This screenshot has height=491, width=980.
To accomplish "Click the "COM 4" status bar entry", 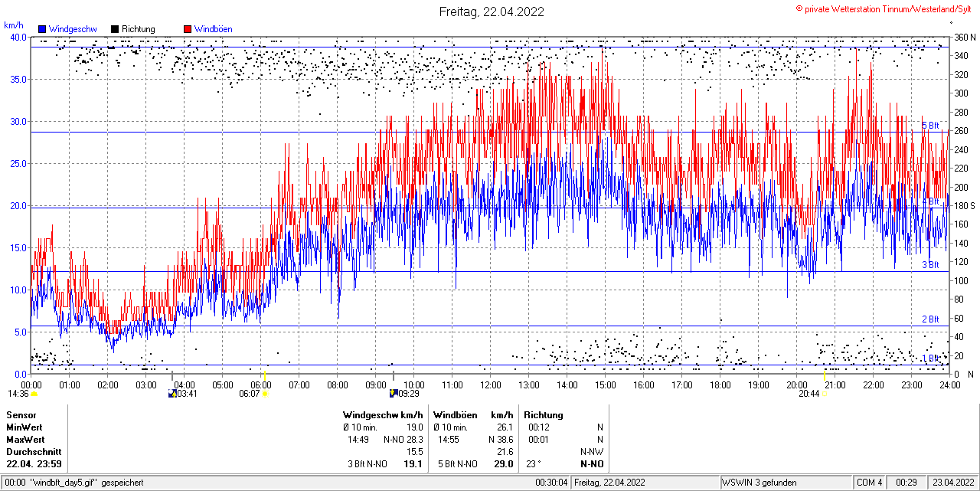I will pyautogui.click(x=870, y=483).
